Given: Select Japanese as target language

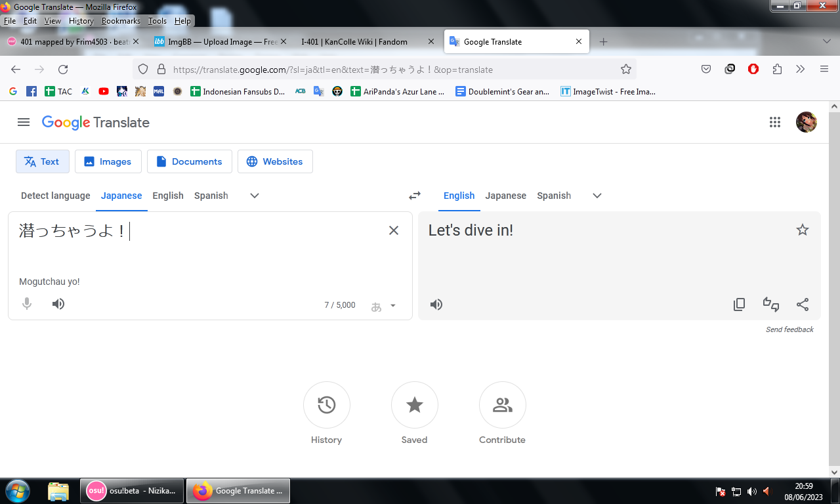Looking at the screenshot, I should (x=506, y=196).
